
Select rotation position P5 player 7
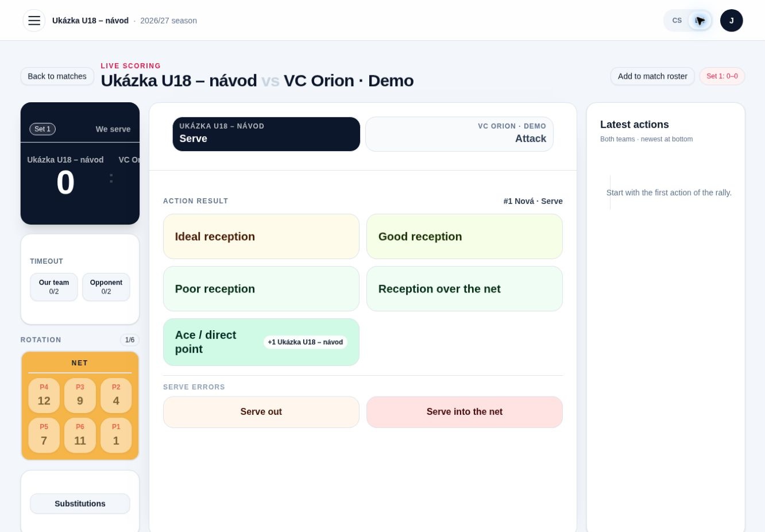click(x=44, y=435)
